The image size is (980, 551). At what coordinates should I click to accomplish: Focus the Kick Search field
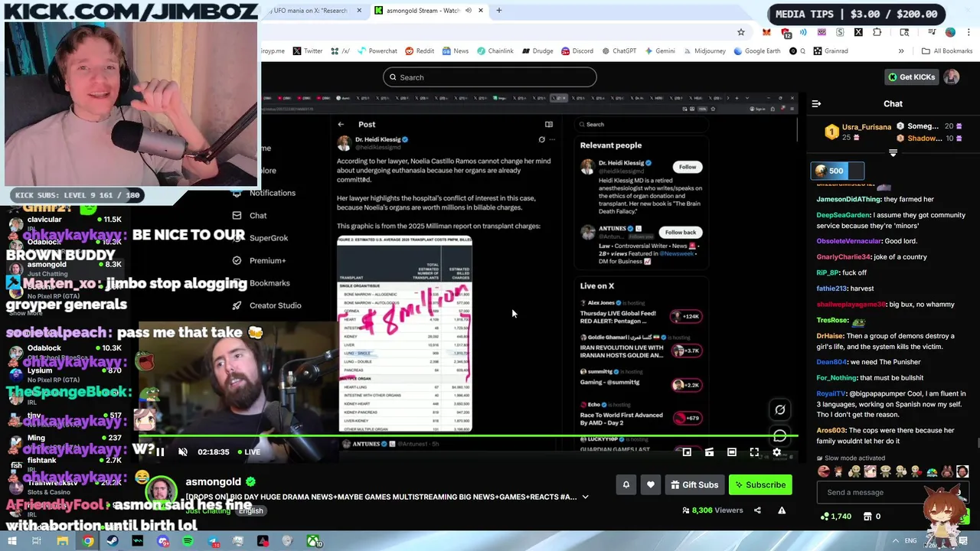[x=490, y=77]
